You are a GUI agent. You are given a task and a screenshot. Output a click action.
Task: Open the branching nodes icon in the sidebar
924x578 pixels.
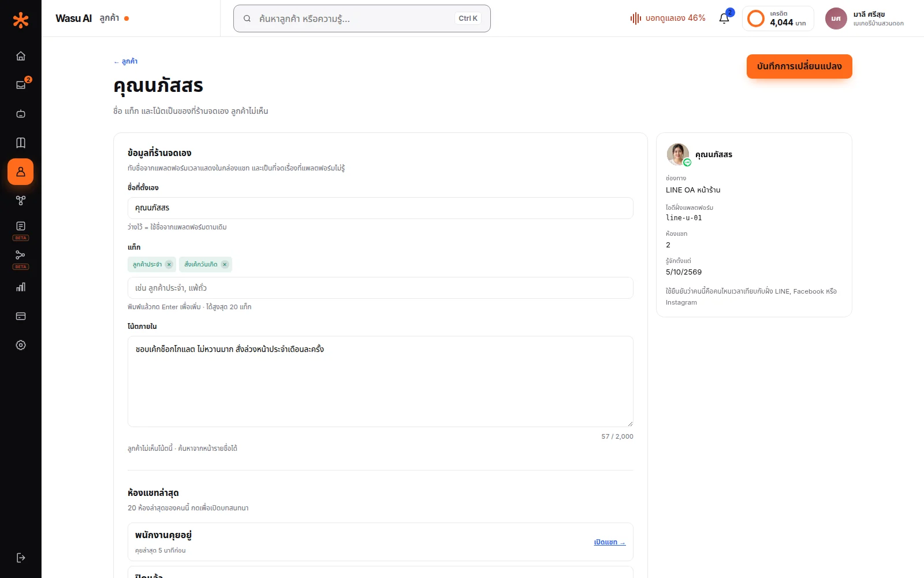tap(21, 201)
